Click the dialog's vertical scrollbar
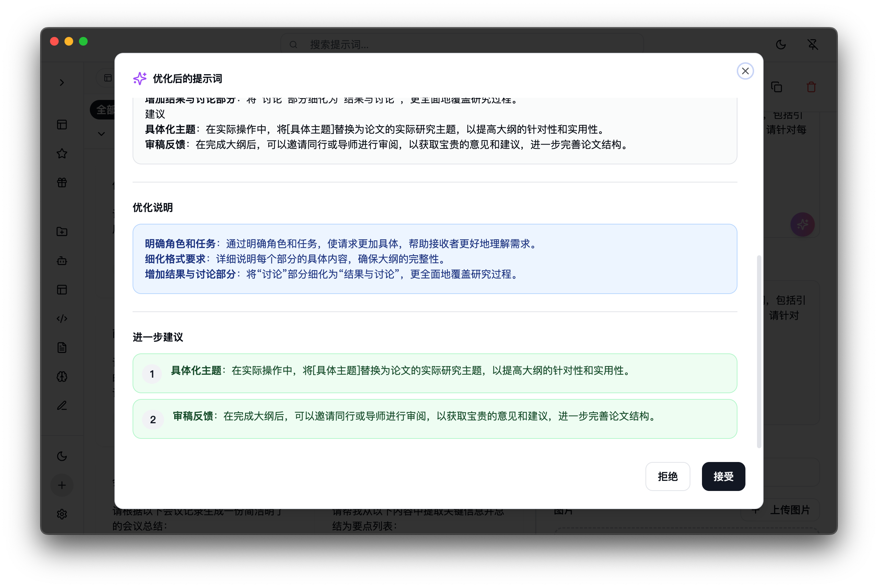Screen dimensions: 878x588 (x=759, y=351)
